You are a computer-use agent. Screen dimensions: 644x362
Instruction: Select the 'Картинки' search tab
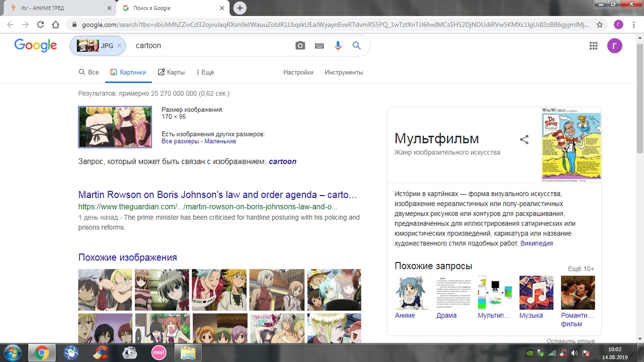(x=128, y=72)
